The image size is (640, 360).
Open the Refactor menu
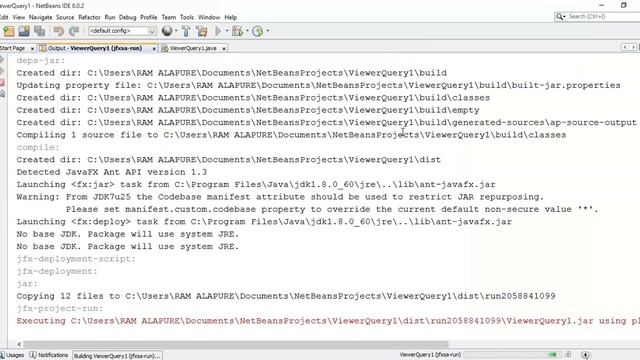(x=89, y=17)
